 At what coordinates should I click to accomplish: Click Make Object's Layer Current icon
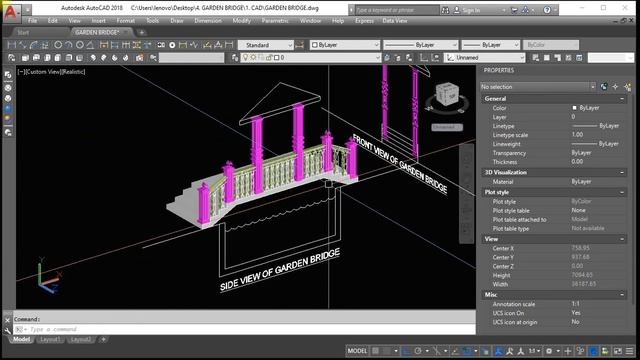click(x=387, y=58)
